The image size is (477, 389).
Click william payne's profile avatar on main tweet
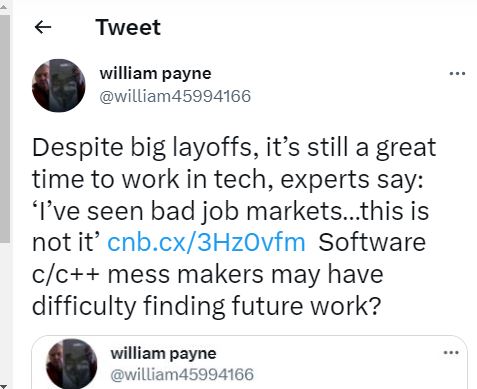pyautogui.click(x=59, y=85)
